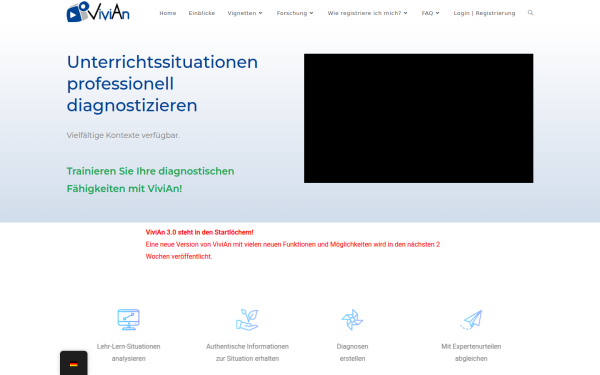
Task: Click label 'Authentische Informationen zur Situation erhalten'
Action: (247, 352)
